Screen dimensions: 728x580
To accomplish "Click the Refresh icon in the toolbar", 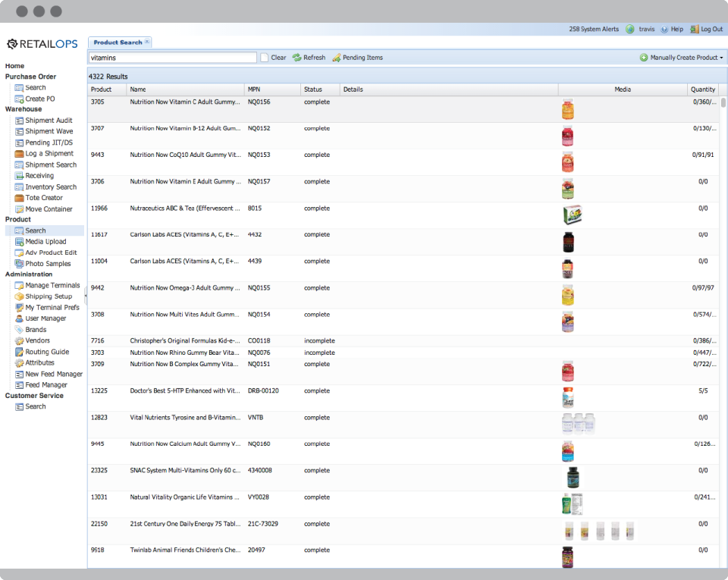I will point(297,58).
